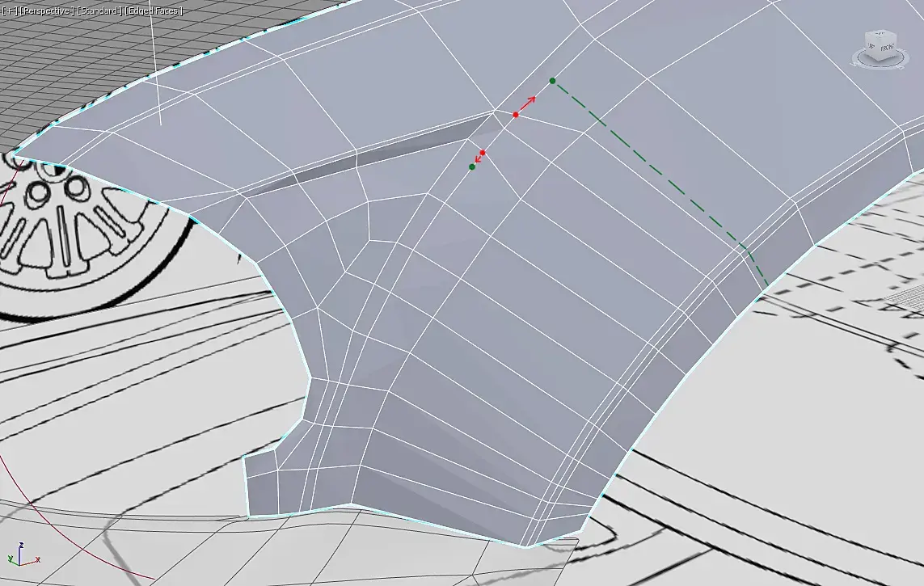The image size is (924, 586).
Task: Click the Left face of the ViewCube
Action: pyautogui.click(x=871, y=47)
